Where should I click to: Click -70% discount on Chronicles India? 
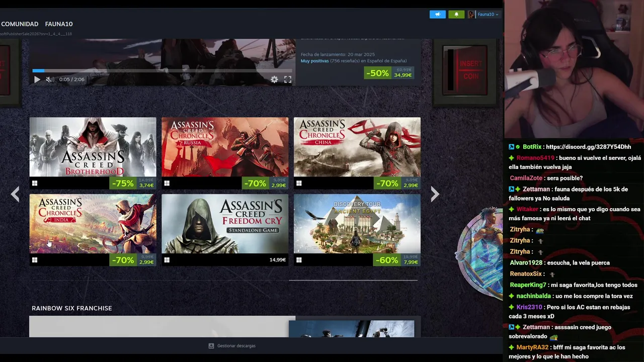[x=123, y=260]
